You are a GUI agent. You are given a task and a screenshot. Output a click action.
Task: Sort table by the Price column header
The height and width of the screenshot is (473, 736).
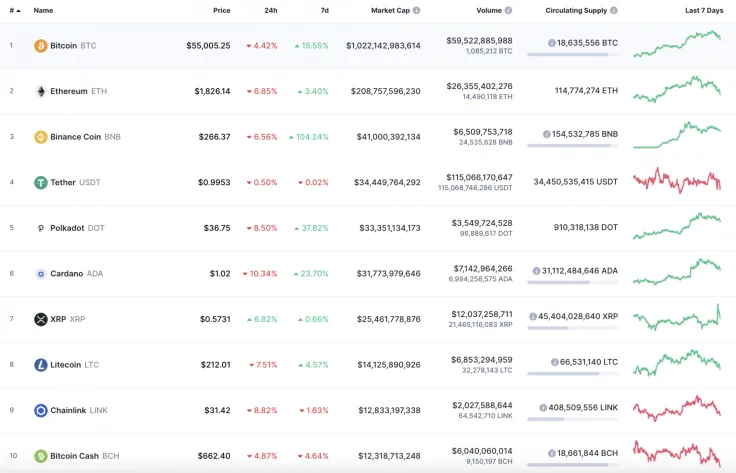(x=222, y=10)
